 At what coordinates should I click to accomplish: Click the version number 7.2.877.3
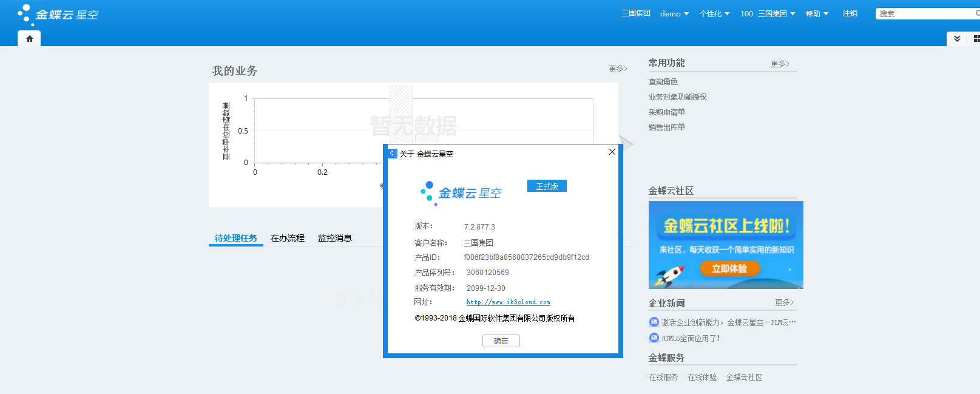point(479,227)
